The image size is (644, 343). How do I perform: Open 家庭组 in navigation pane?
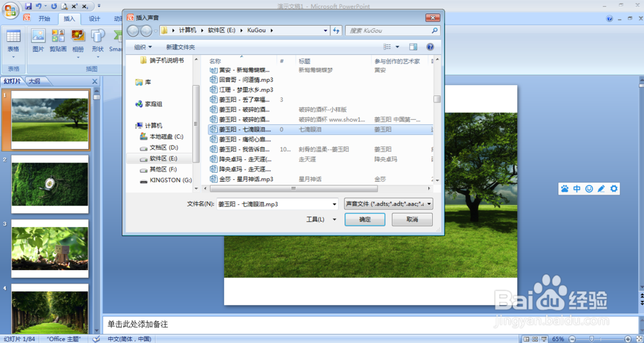pos(149,104)
